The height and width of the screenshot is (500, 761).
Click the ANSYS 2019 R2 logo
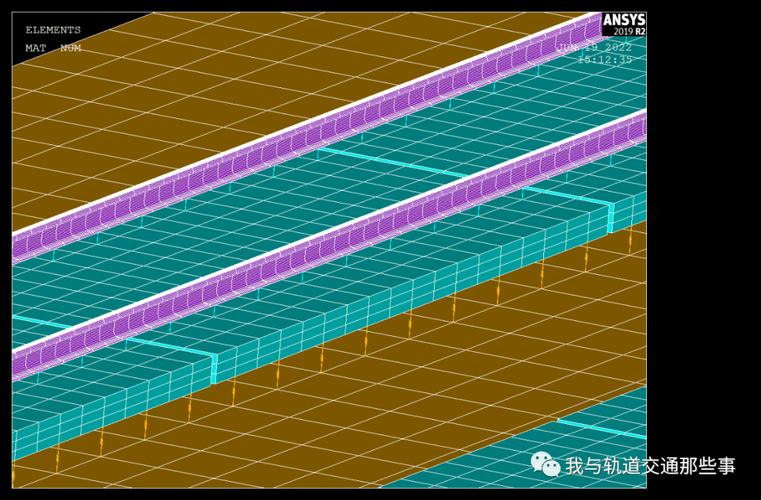point(624,24)
